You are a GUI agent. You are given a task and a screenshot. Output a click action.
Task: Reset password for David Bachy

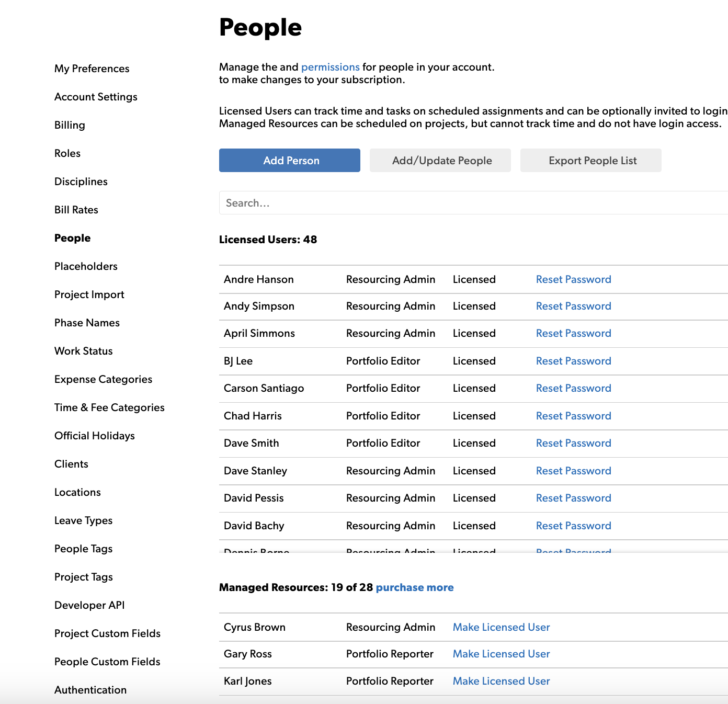[x=573, y=526]
